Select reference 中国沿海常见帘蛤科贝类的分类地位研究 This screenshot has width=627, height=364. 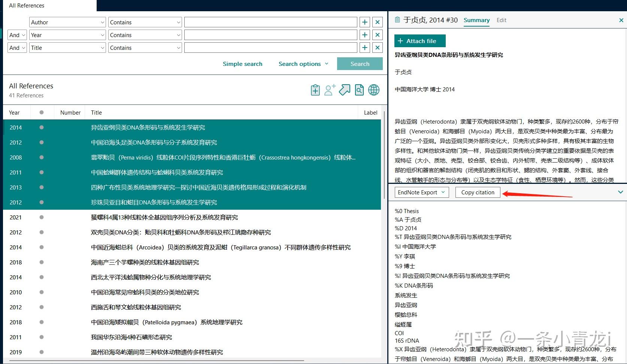tap(192, 292)
